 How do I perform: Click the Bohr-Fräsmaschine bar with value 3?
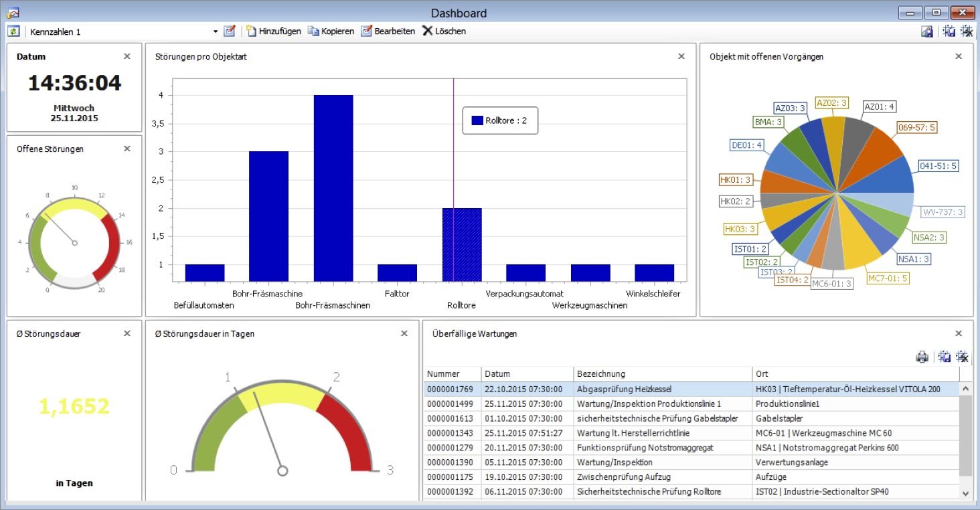point(269,216)
